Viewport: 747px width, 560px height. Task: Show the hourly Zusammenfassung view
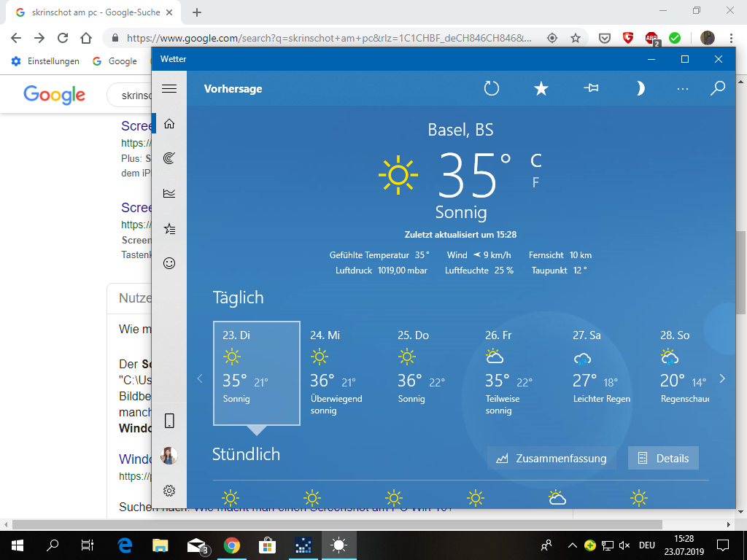pos(551,459)
